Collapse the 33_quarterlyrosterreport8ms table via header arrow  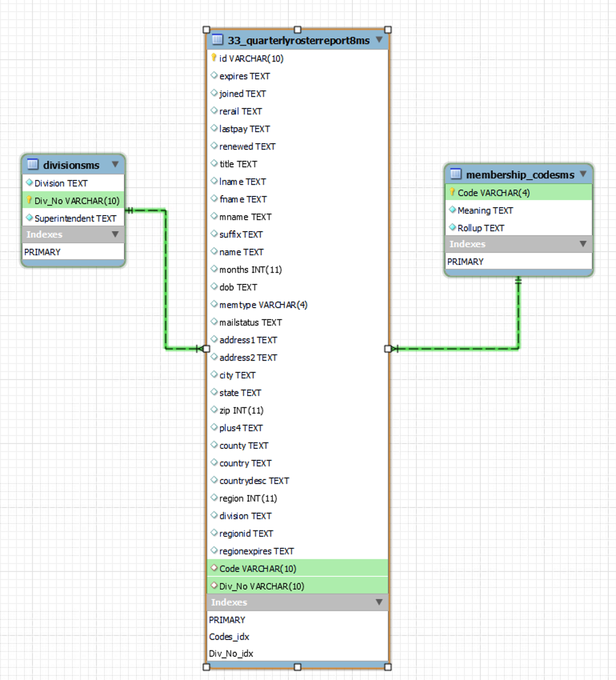point(379,39)
